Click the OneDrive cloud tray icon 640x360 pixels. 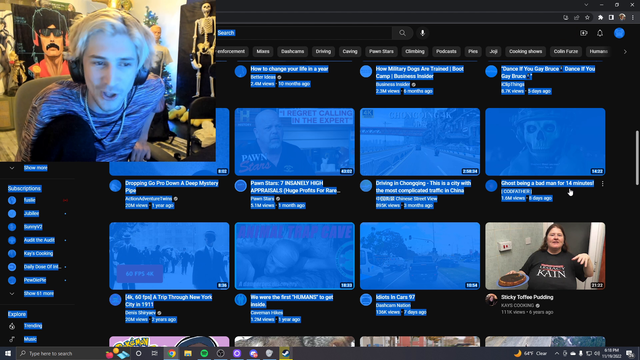[573, 353]
